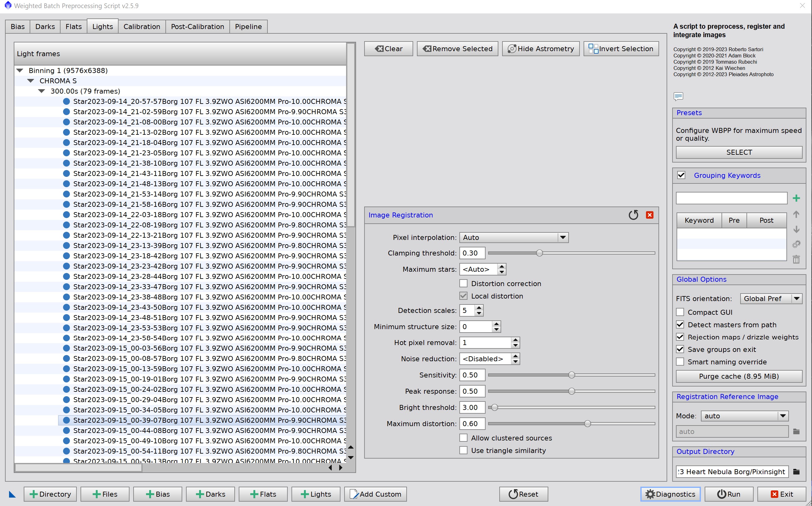Screen dimensions: 812x506
Task: Add grouping keyword with the green plus icon
Action: tap(796, 198)
